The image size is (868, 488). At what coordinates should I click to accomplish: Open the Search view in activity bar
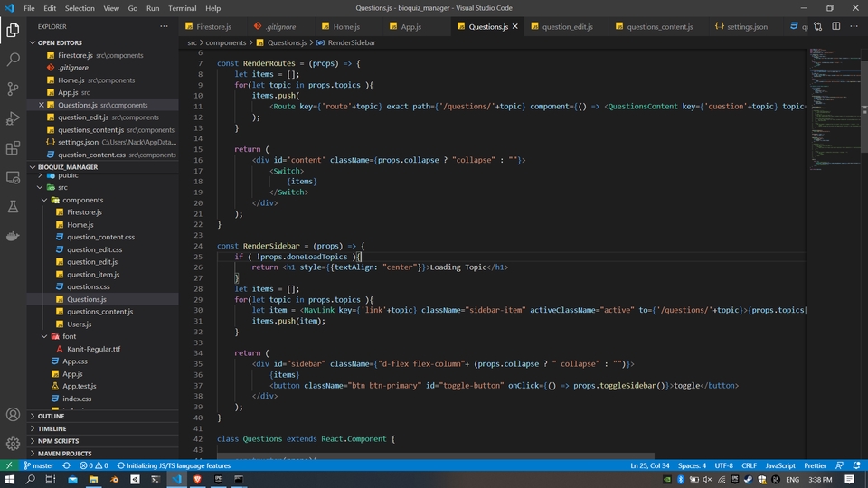(x=13, y=60)
